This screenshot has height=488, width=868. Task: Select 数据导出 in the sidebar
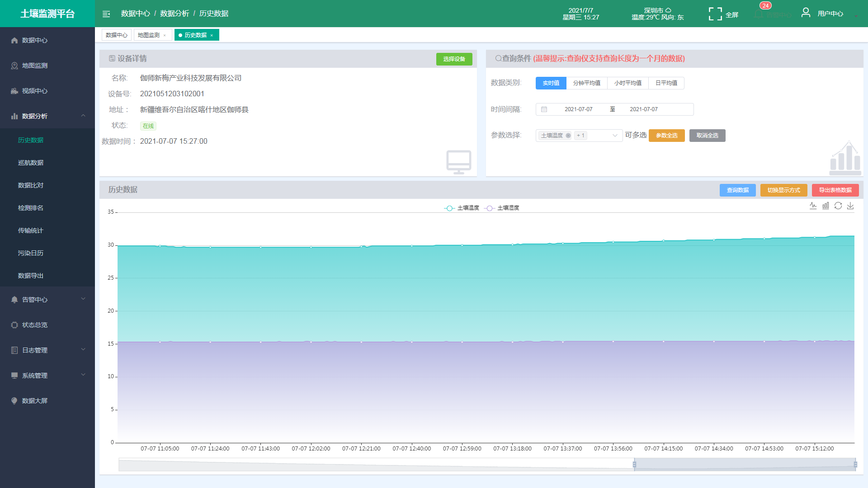tap(47, 276)
